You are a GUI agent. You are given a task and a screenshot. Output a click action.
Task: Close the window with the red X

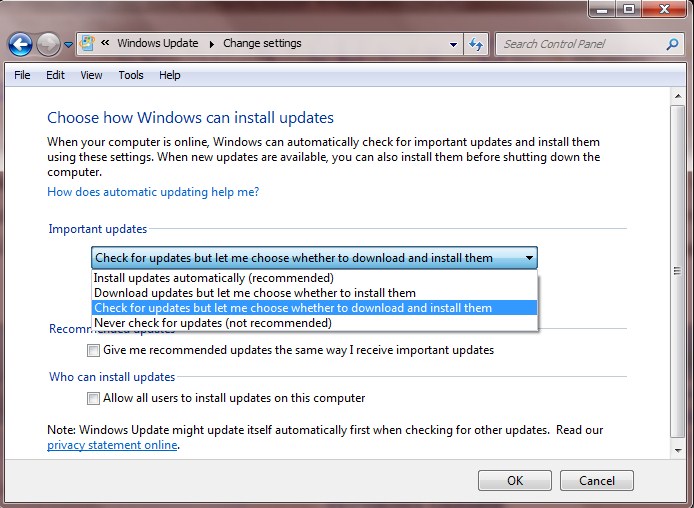pos(664,8)
